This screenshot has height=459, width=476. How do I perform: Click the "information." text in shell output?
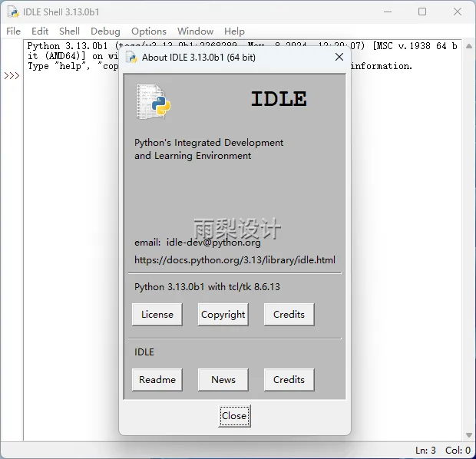382,66
